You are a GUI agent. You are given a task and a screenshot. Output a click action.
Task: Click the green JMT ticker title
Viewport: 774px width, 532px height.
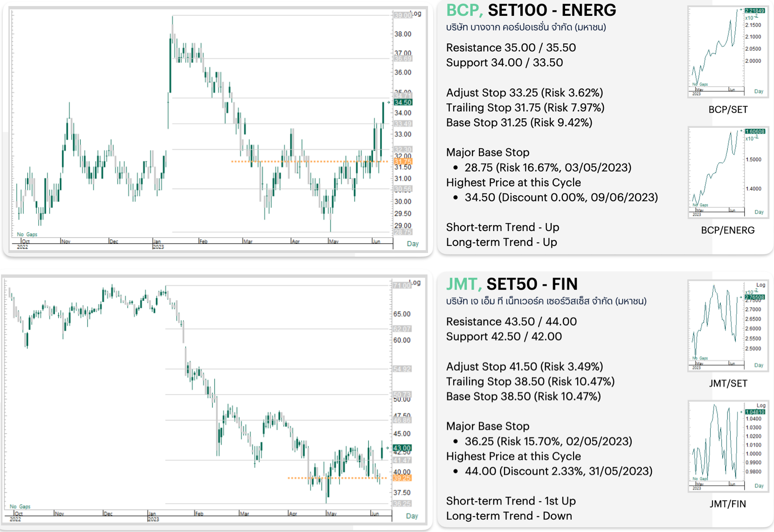(x=463, y=284)
